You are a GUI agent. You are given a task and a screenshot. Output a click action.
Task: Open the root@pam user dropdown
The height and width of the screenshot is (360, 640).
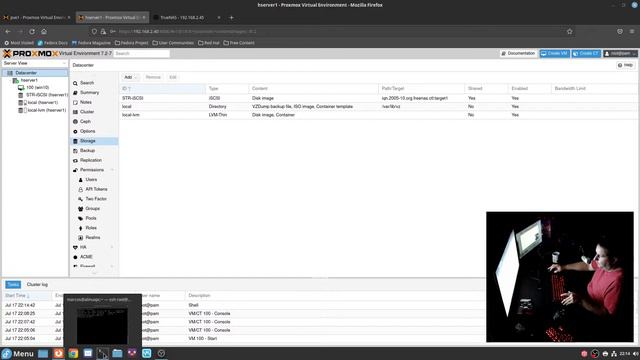(620, 53)
